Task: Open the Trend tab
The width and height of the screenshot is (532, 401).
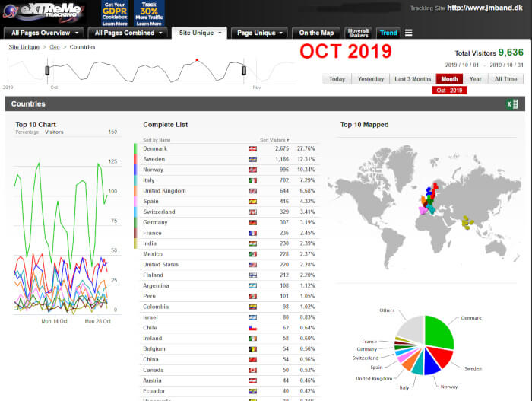Action: coord(388,33)
